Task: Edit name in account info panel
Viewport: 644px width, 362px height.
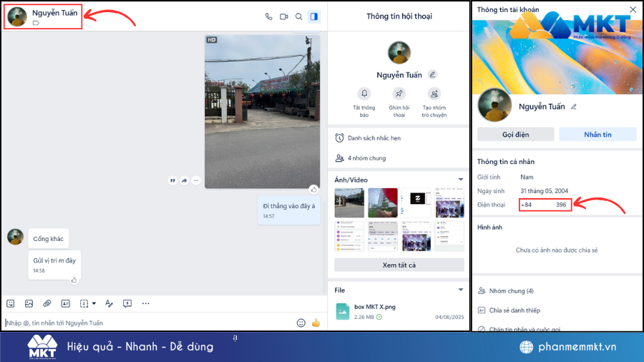Action: (x=574, y=107)
